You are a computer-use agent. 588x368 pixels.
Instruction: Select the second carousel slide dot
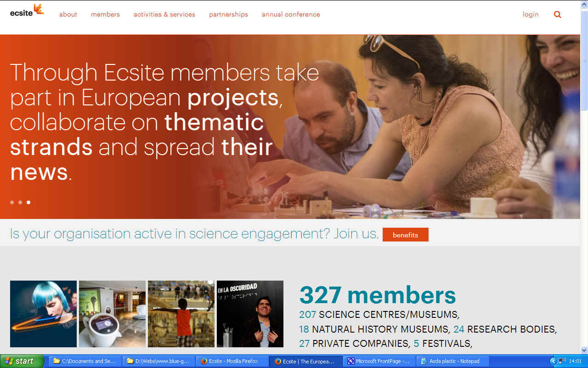pos(20,202)
